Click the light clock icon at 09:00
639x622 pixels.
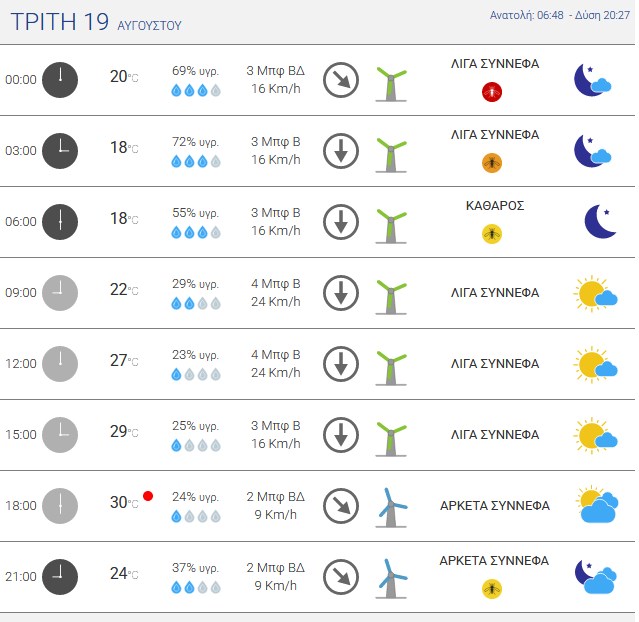(x=60, y=293)
